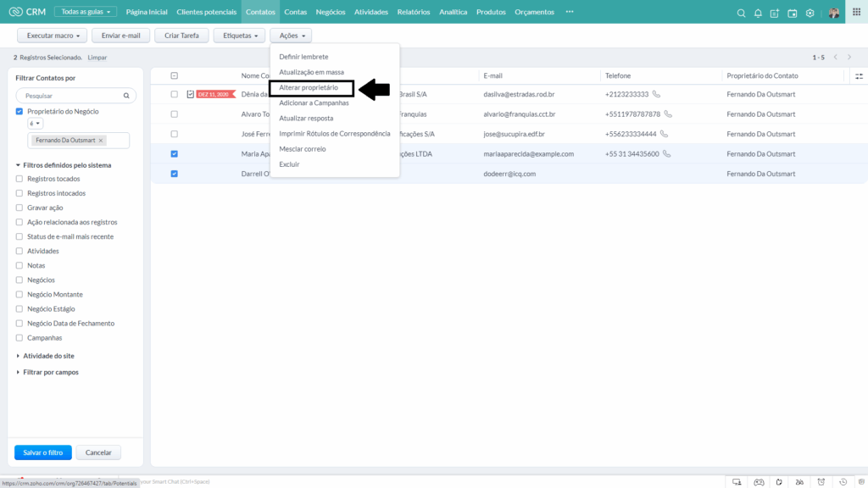Open the Todas as guias dropdown
This screenshot has width=868, height=488.
click(x=86, y=12)
